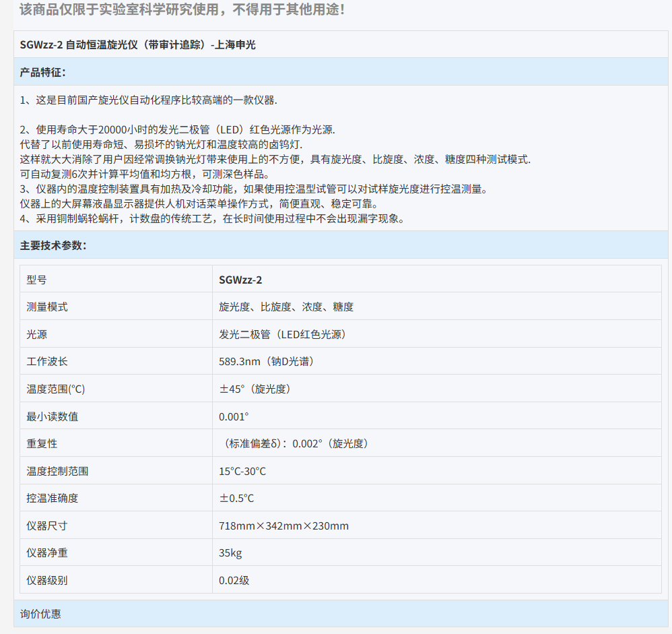Screen dimensions: 672x634
Task: Click the 0.02级 instrument grade value
Action: coord(234,580)
